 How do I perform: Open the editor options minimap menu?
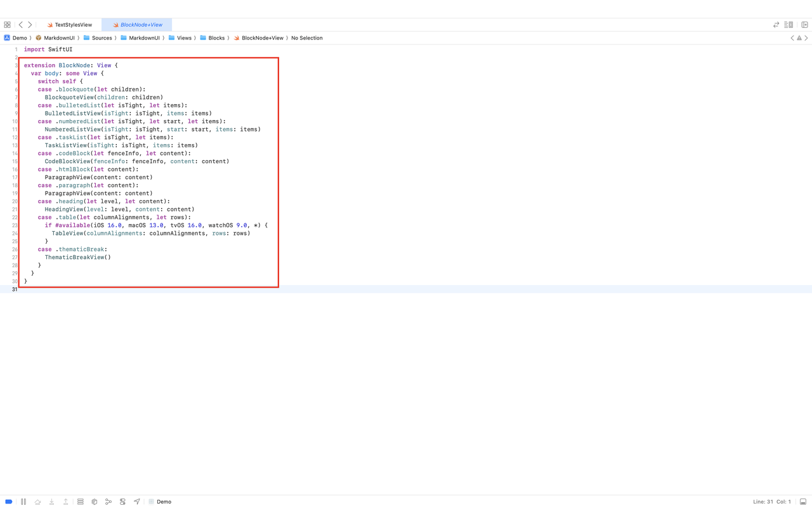pyautogui.click(x=789, y=25)
